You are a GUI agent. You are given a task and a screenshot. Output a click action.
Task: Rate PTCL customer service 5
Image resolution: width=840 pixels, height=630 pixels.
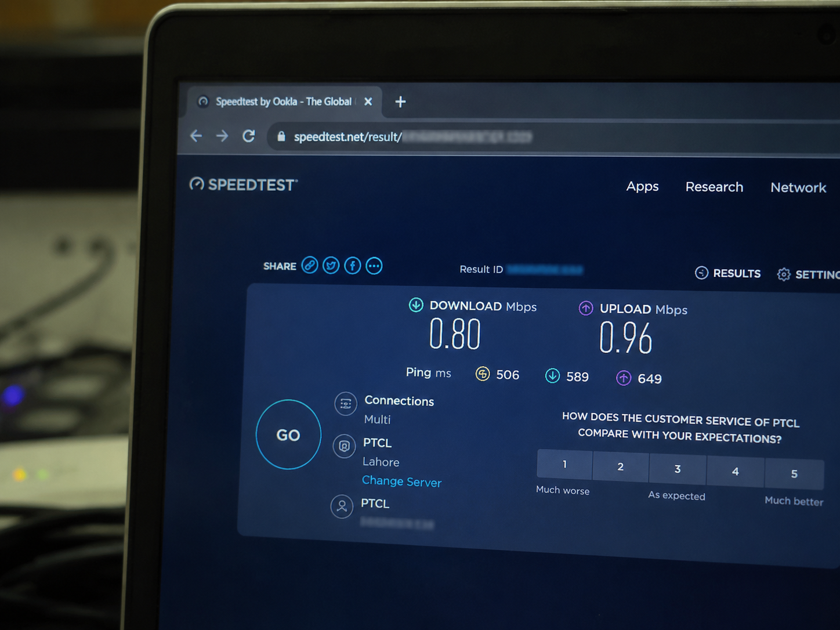coord(794,474)
